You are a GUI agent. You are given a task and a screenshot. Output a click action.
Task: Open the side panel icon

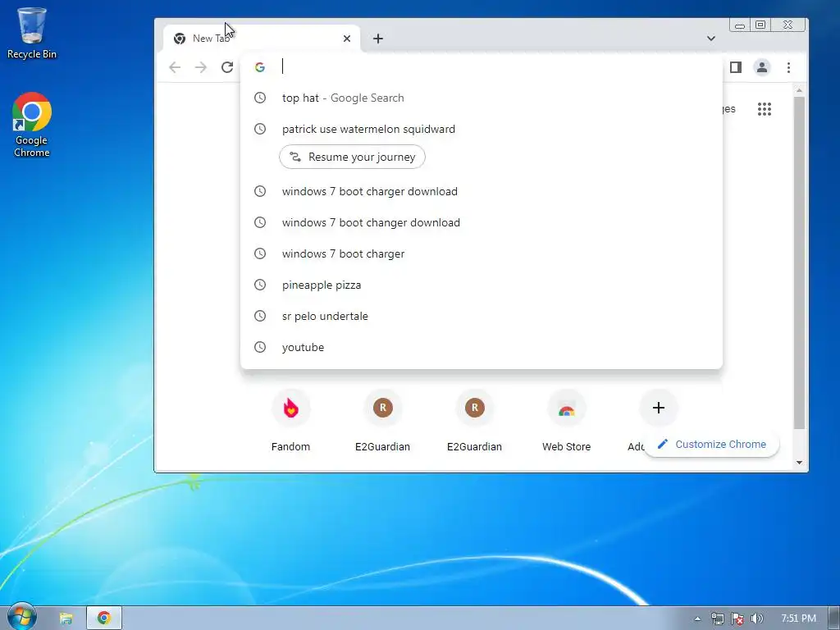(736, 67)
